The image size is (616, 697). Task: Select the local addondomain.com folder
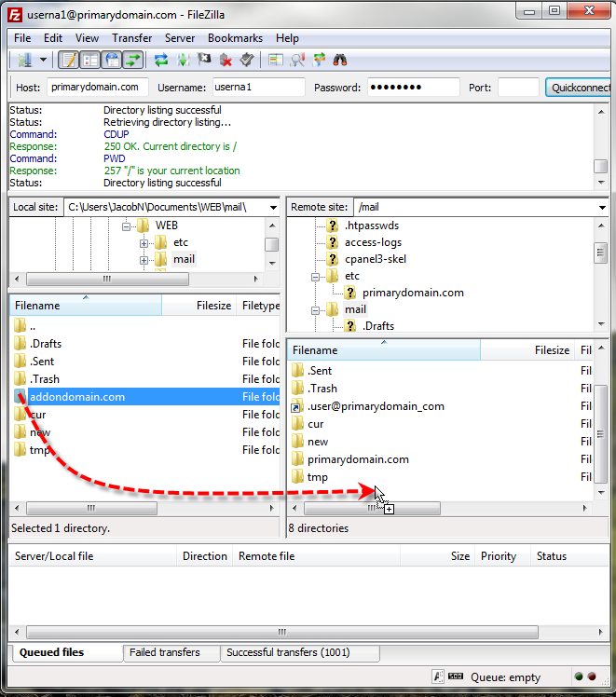[x=144, y=397]
